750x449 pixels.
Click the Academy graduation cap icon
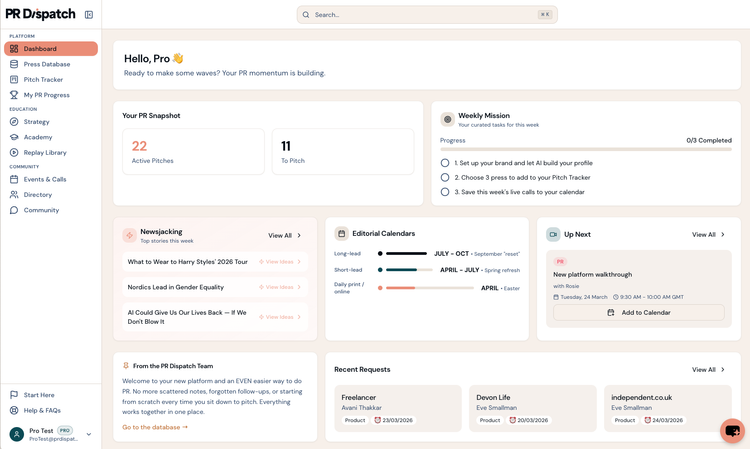pyautogui.click(x=14, y=137)
